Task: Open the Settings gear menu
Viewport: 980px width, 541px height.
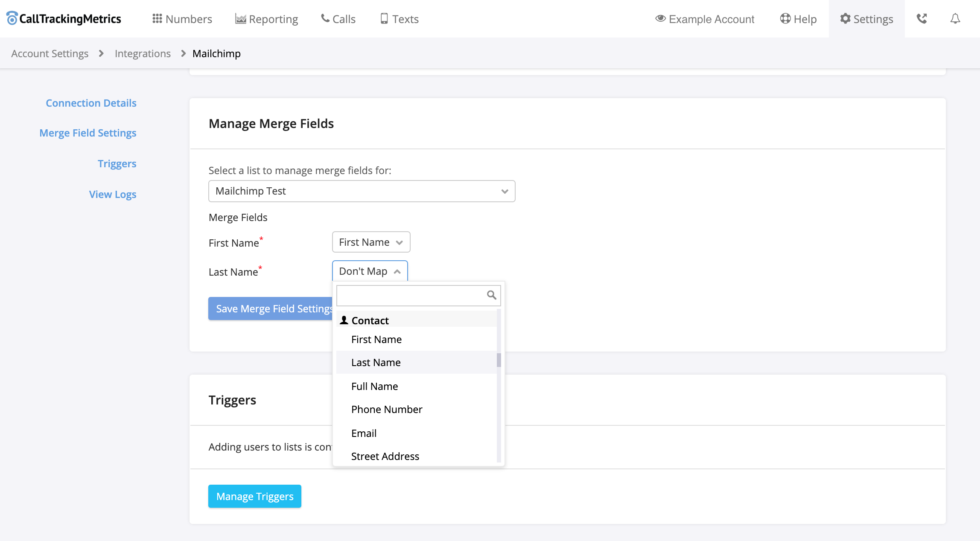Action: click(x=866, y=19)
